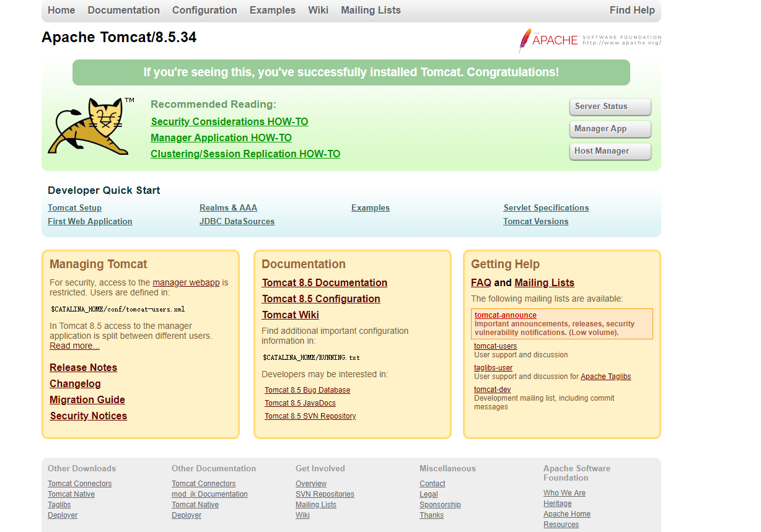Open Security Notices link
Screen dimensions: 761x532
click(x=88, y=416)
